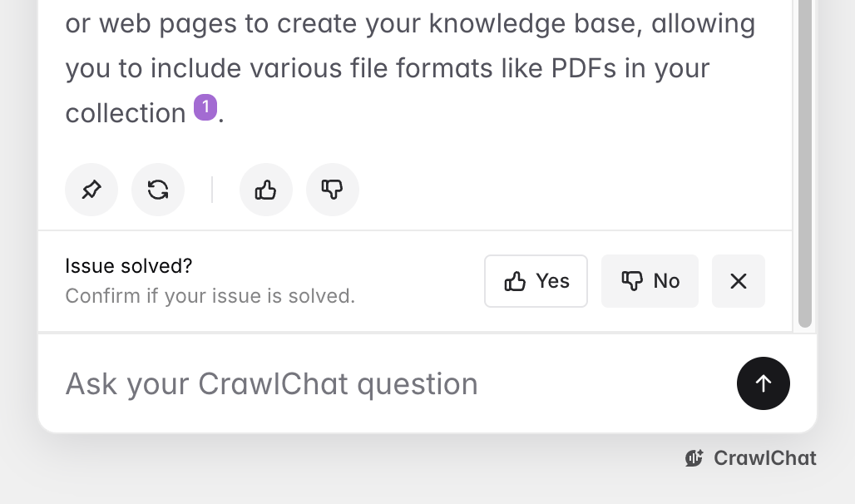Viewport: 855px width, 504px height.
Task: Click the word "collection" in the answer
Action: tap(126, 113)
